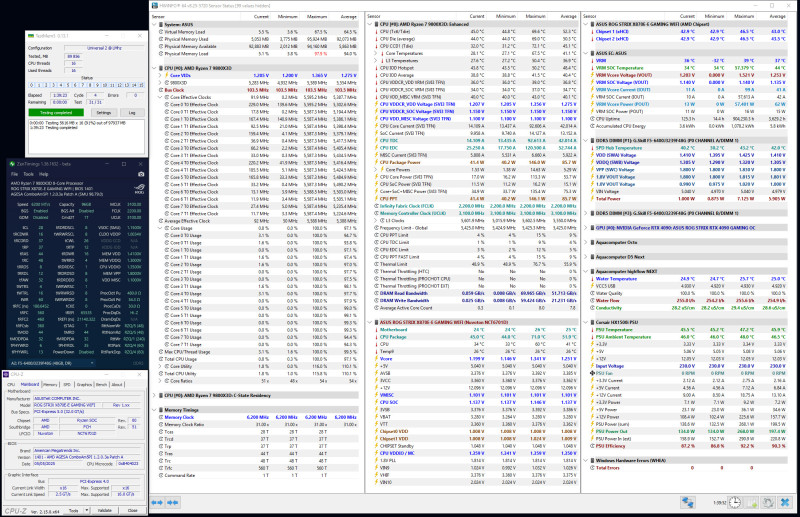Collapse the Corsair HX1500i PSU group
The width and height of the screenshot is (800, 517).
(586, 323)
